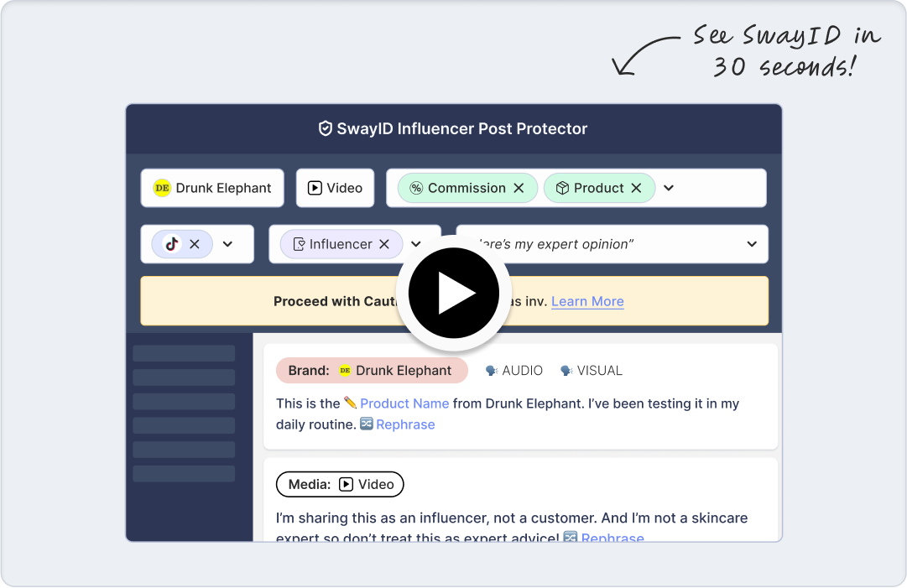
Task: Select the Video media type button
Action: [335, 188]
